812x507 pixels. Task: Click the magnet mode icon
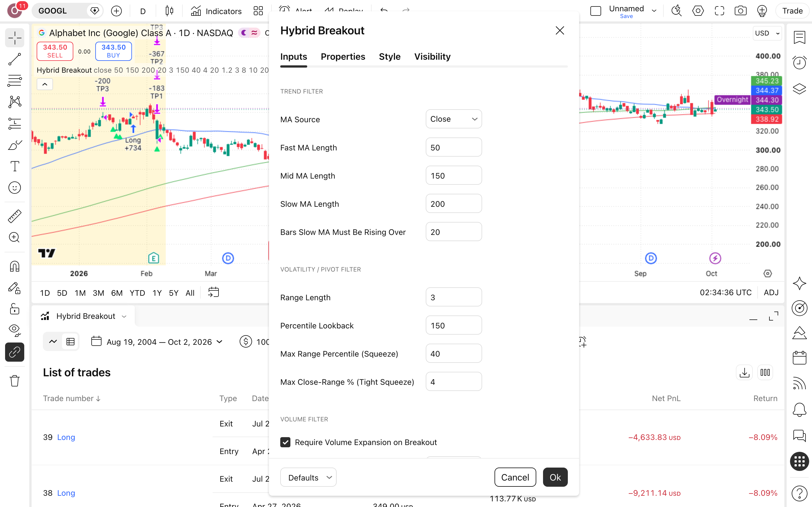click(x=14, y=266)
